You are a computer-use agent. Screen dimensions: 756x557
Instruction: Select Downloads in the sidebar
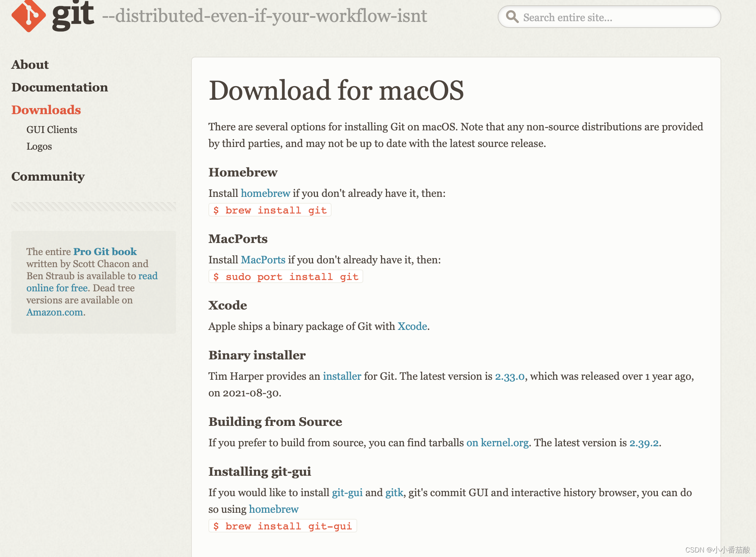46,110
